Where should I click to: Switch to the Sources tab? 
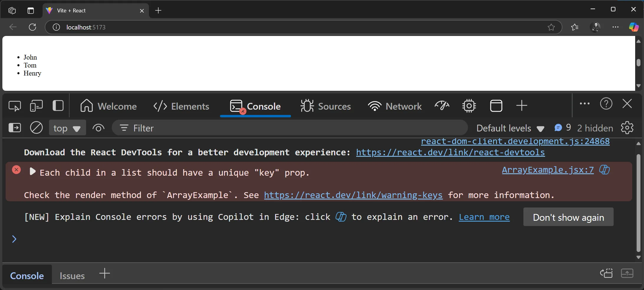pos(326,106)
